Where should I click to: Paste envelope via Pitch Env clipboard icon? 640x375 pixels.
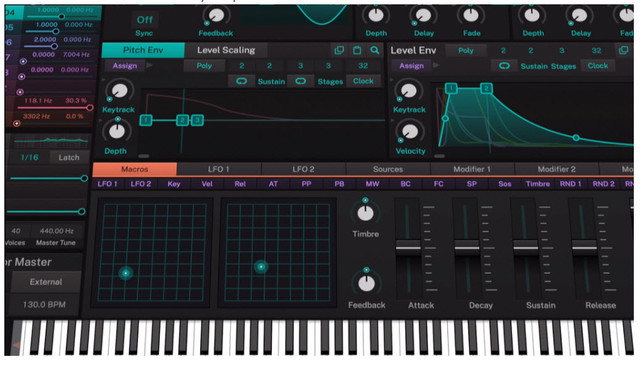click(357, 50)
